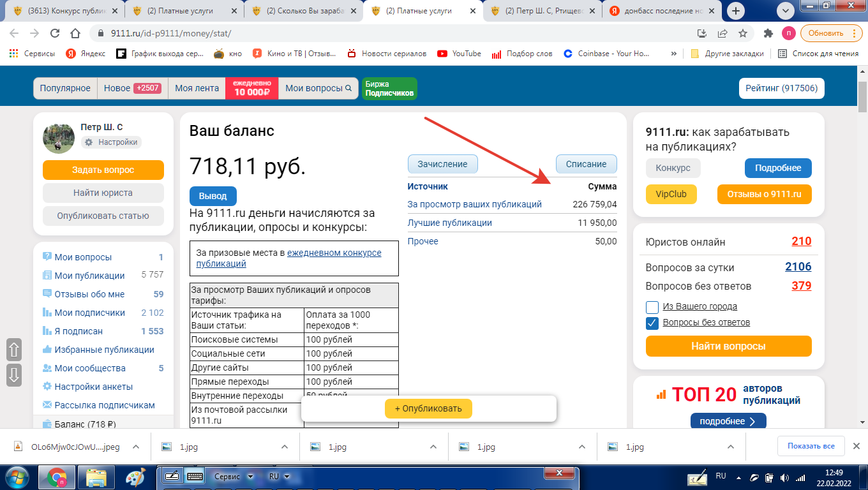
Task: Open the hidden bookmarks overflow chevron
Action: point(674,54)
